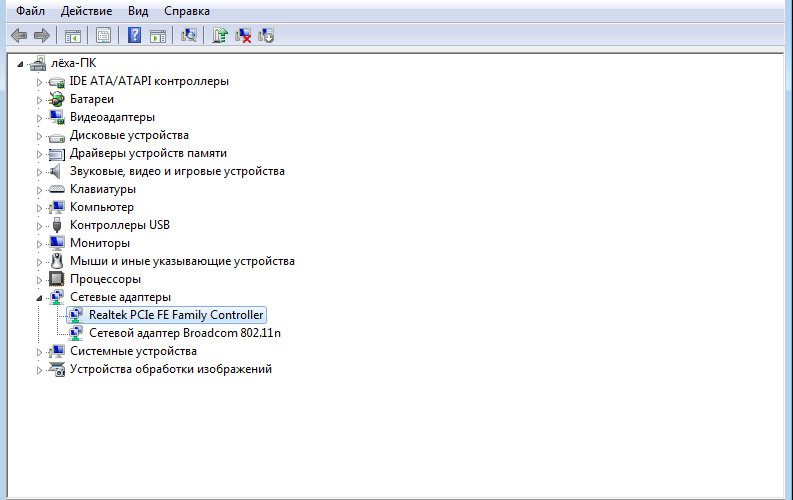Screen dimensions: 793x500
Task: Expand the Мониторы branch
Action: [x=39, y=244]
